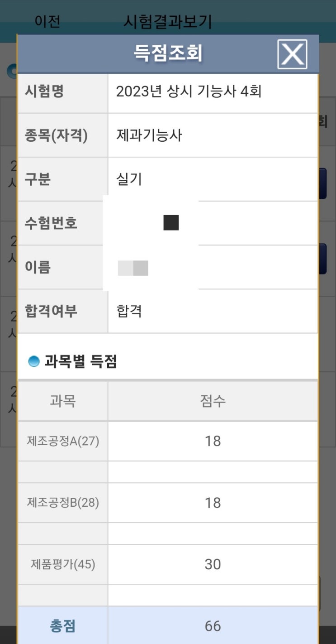Tap the total score 66
The height and width of the screenshot is (644, 336).
pos(213,626)
